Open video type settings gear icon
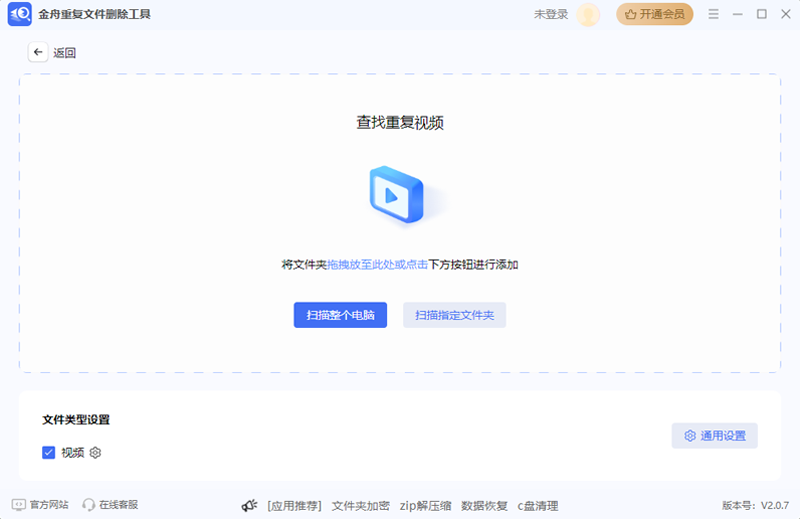This screenshot has width=800, height=519. [x=95, y=453]
